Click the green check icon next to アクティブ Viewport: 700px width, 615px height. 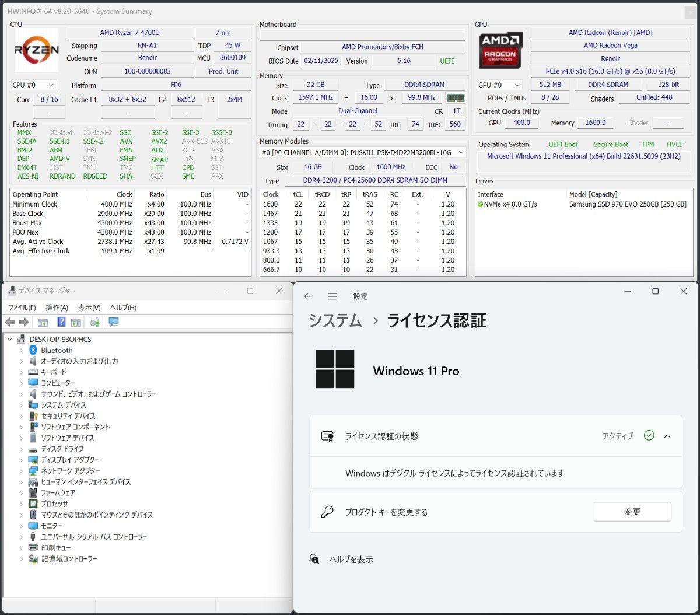(x=649, y=435)
